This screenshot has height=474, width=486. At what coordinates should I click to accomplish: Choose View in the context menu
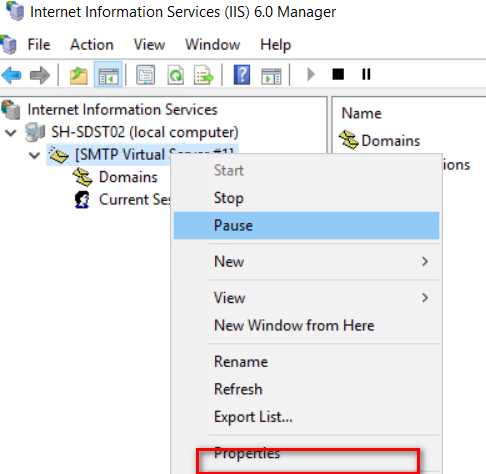click(x=307, y=297)
